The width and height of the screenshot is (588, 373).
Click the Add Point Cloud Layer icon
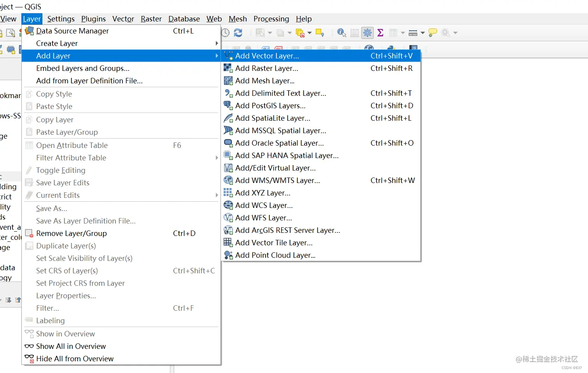[x=228, y=255]
